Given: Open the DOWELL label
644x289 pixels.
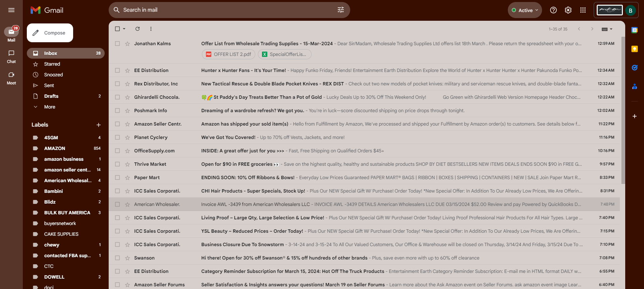Looking at the screenshot, I should pyautogui.click(x=66, y=277).
